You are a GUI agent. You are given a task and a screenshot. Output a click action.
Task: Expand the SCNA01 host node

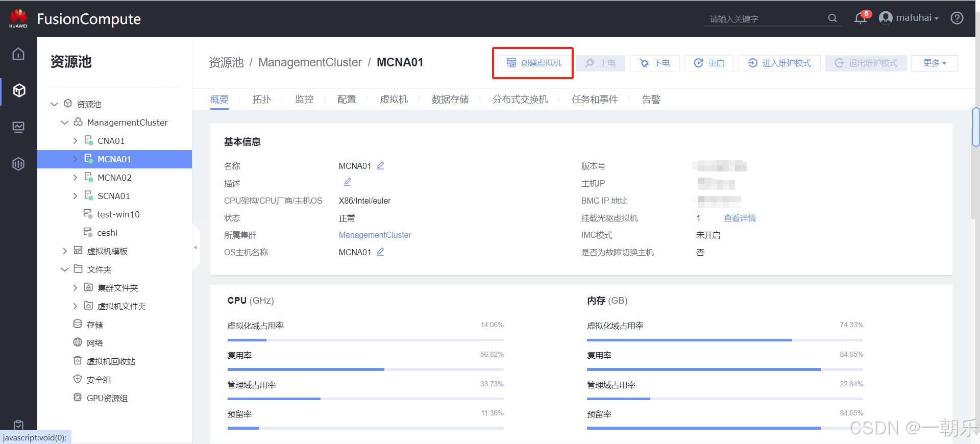coord(75,196)
